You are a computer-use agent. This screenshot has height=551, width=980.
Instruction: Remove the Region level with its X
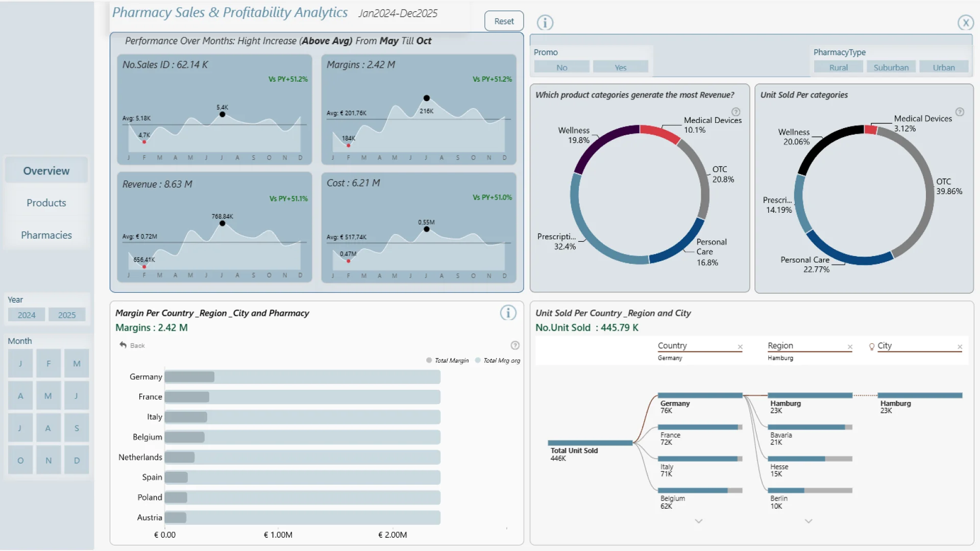tap(850, 347)
